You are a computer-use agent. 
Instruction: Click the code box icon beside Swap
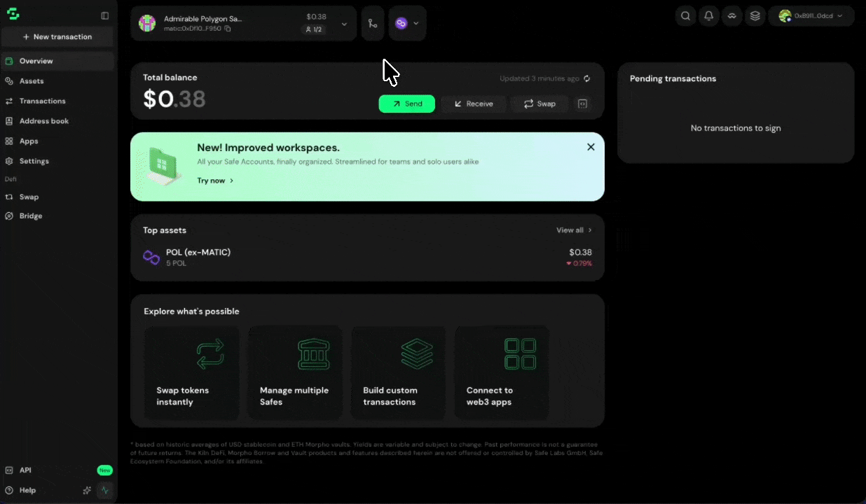[582, 104]
